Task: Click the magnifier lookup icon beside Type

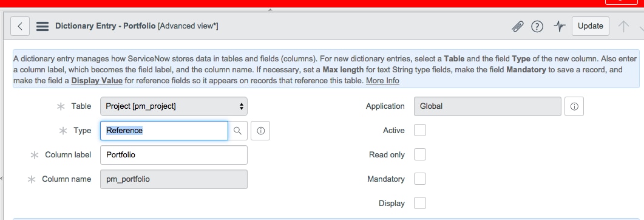Action: (x=237, y=131)
